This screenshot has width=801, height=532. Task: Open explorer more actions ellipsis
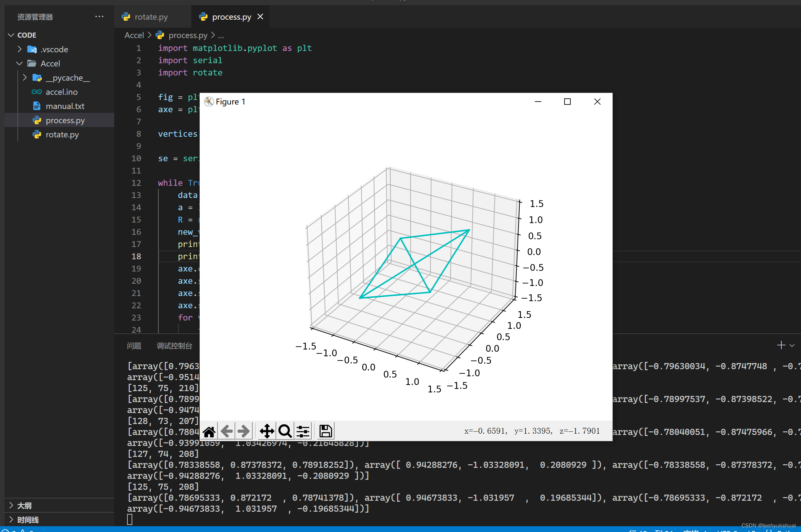[x=99, y=17]
